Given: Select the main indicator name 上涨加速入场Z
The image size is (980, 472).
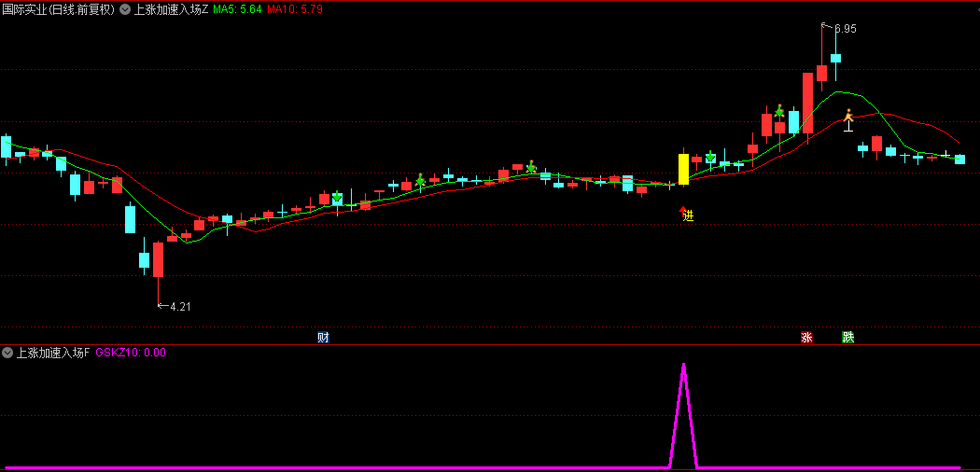Looking at the screenshot, I should tap(171, 9).
